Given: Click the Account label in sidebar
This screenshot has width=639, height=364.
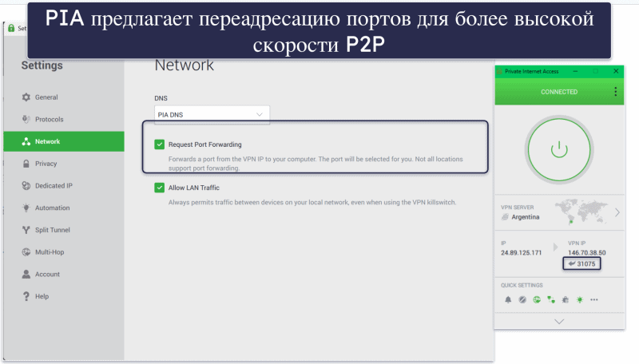Looking at the screenshot, I should click(x=47, y=274).
